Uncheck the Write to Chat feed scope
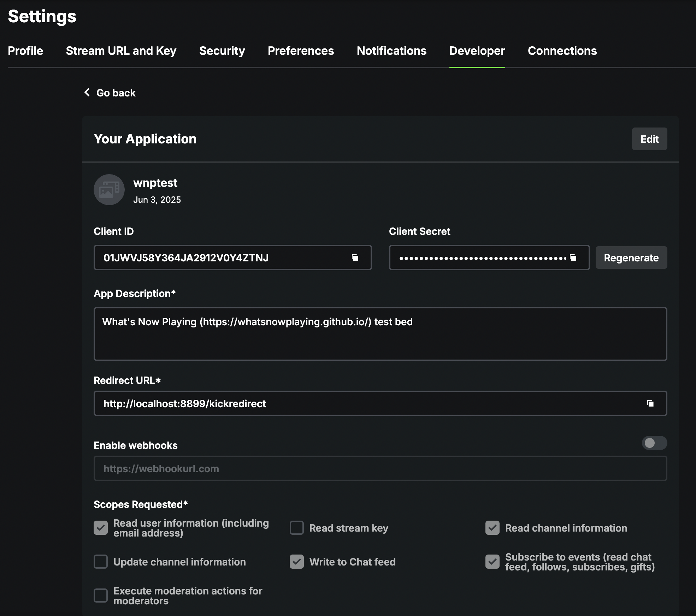This screenshot has height=616, width=696. (x=296, y=562)
